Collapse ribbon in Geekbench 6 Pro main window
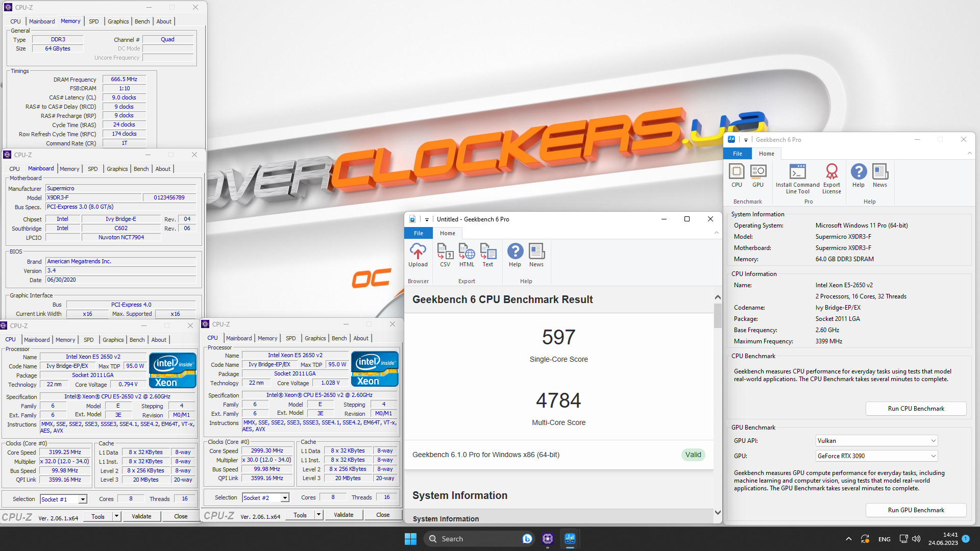This screenshot has height=551, width=980. pos(969,154)
